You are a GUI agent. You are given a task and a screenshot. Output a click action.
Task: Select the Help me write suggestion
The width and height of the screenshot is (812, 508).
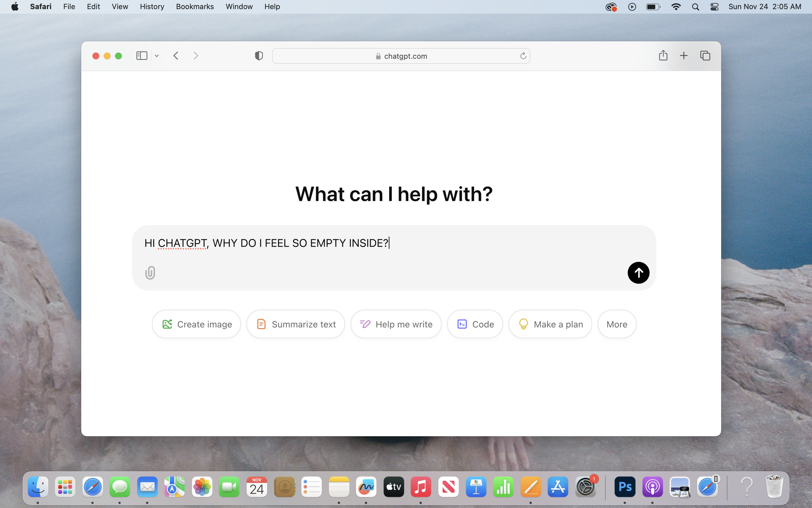click(x=396, y=324)
